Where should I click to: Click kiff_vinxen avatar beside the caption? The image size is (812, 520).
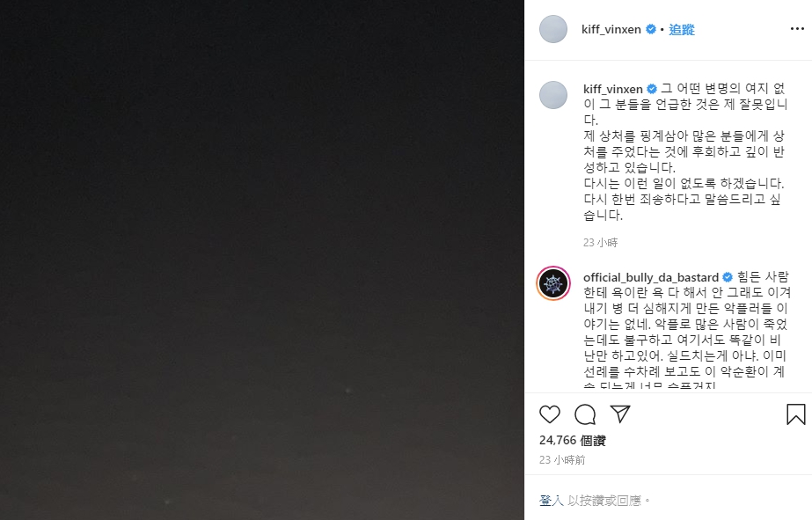click(553, 95)
